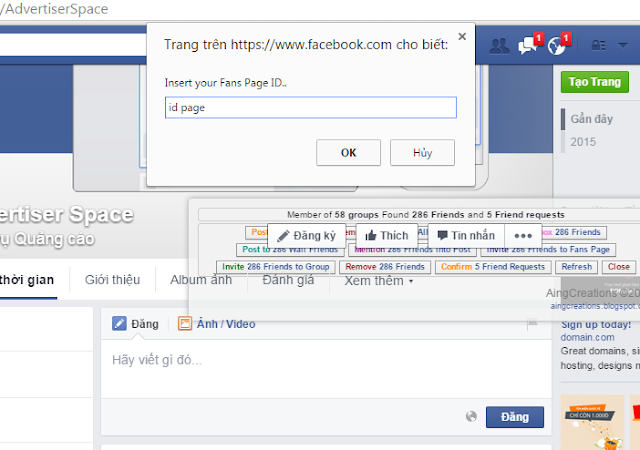This screenshot has height=450, width=640.
Task: Click the flag icon in the composer
Action: click(x=532, y=324)
